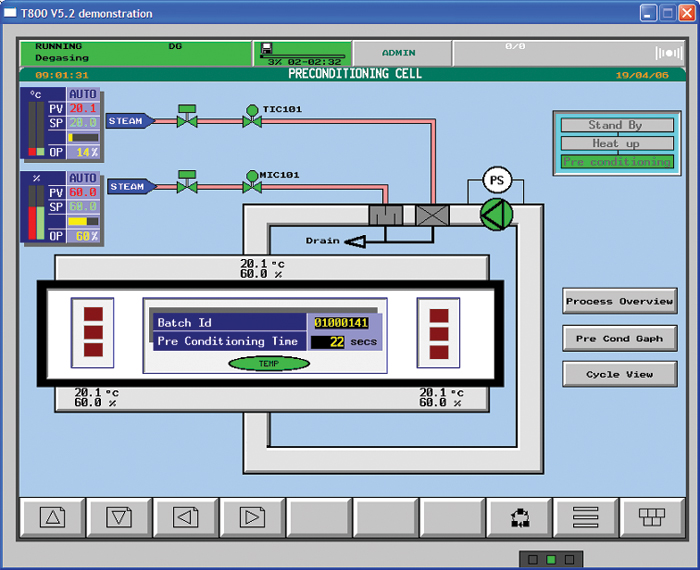Click the MIC101 control valve symbol

point(252,182)
